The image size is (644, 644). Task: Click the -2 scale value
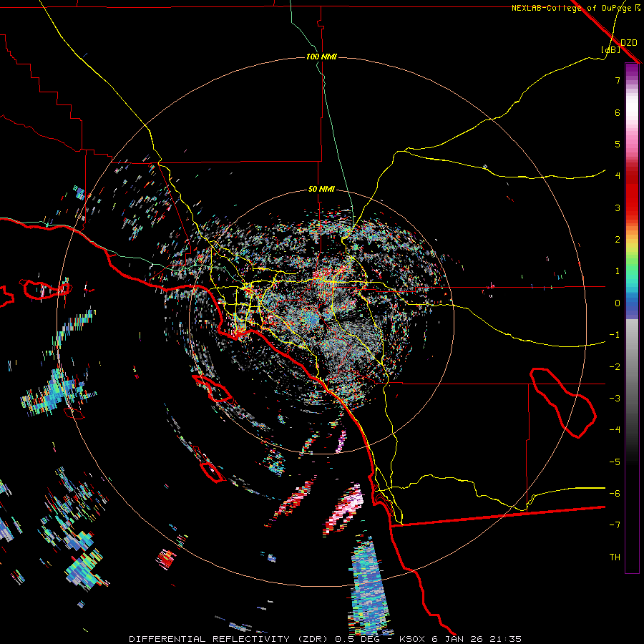615,367
